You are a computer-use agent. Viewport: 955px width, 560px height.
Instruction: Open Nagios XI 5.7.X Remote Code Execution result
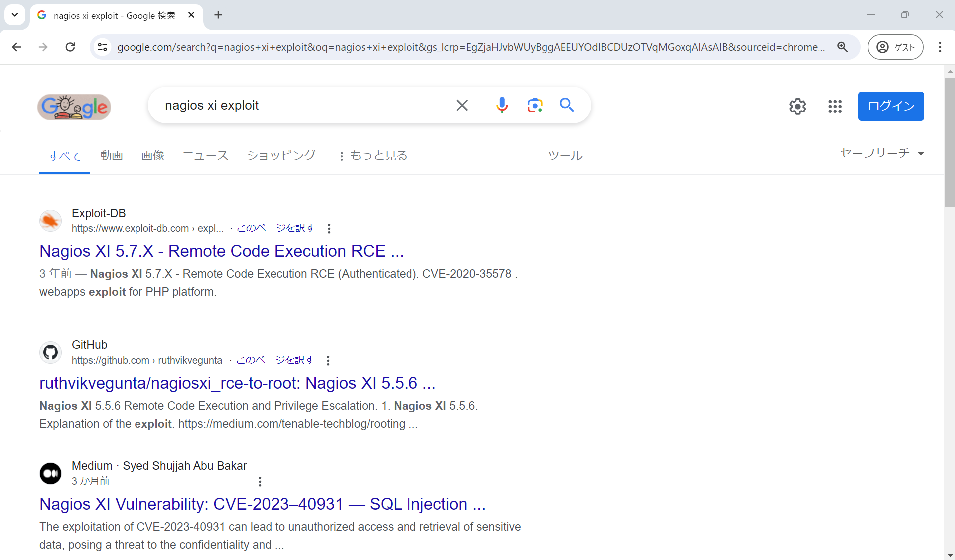click(x=222, y=251)
